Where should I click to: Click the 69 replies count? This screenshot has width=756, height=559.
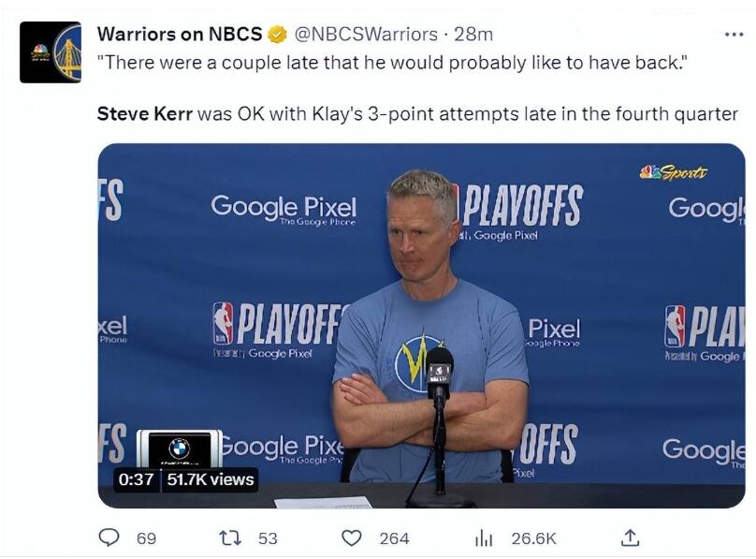click(146, 538)
